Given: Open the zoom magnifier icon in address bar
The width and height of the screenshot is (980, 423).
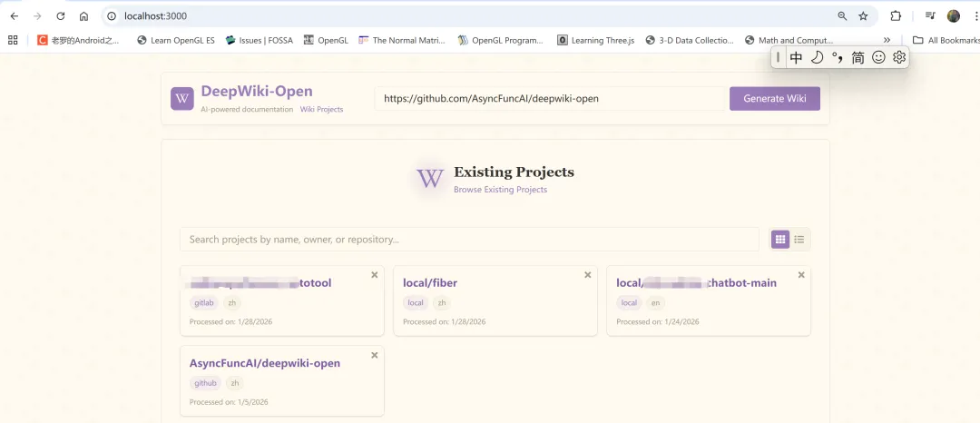Looking at the screenshot, I should point(842,16).
